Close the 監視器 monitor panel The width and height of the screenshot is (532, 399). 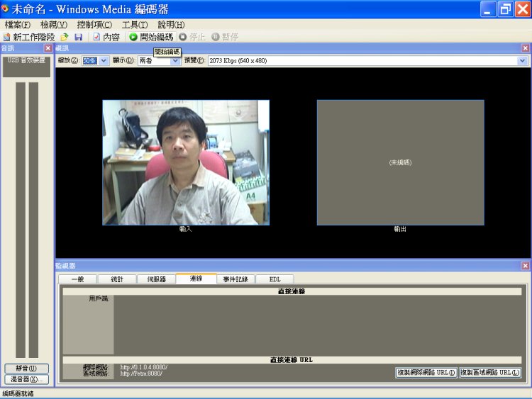(526, 266)
